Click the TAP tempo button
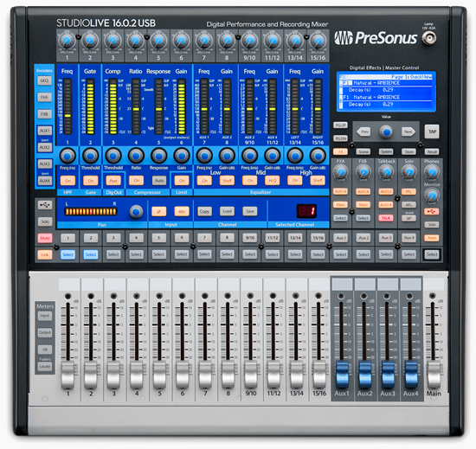 coord(432,131)
